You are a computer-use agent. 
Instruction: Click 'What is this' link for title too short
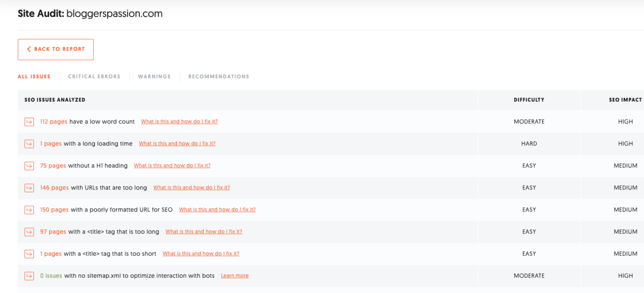[x=201, y=254]
